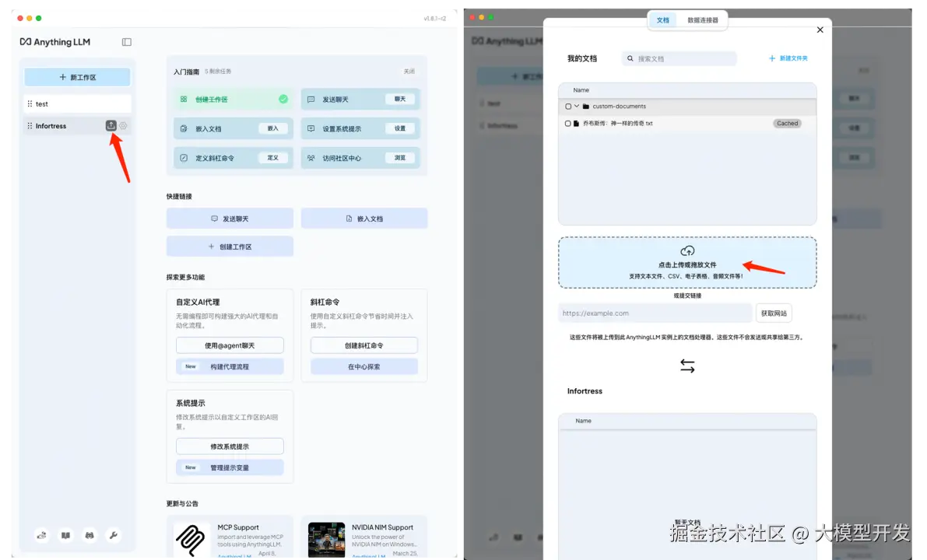Click the drag handle dots beside Infortress
This screenshot has width=927, height=560.
30,126
